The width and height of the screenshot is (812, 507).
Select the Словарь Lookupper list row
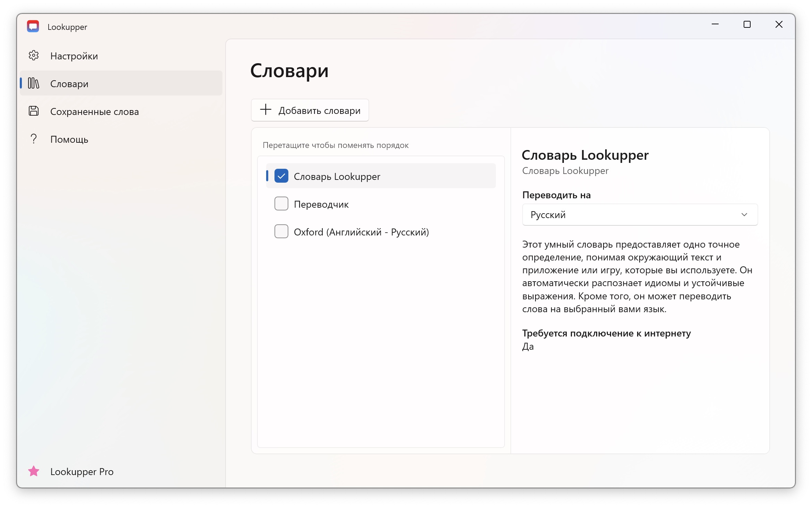point(381,176)
